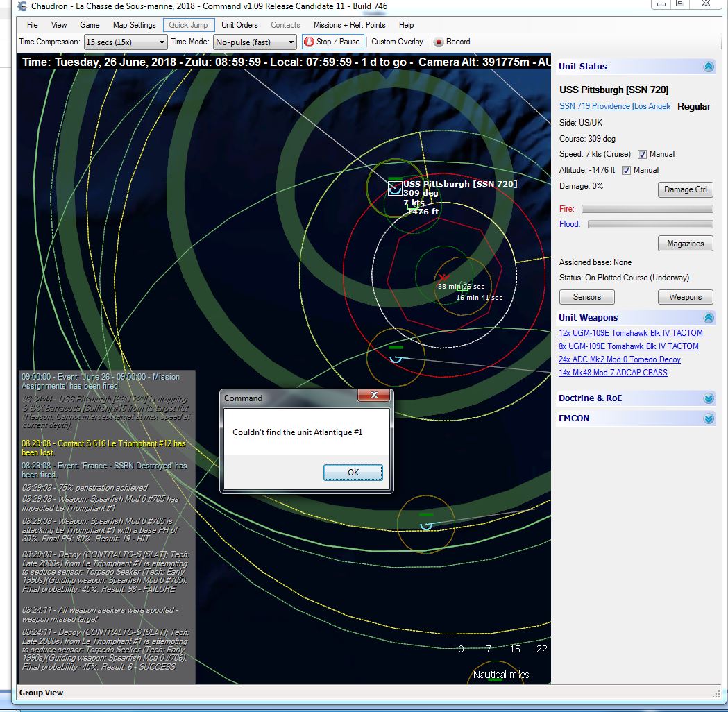The width and height of the screenshot is (728, 712).
Task: Open the Unit Orders menu
Action: (239, 25)
